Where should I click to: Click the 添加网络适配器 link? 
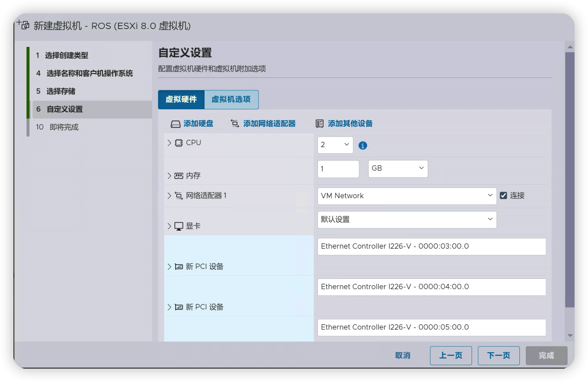click(x=269, y=124)
